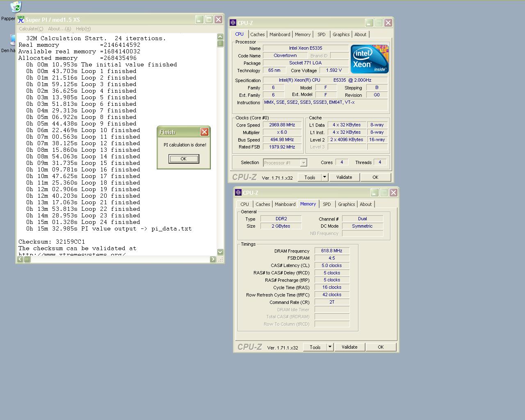Switch to Memory tab in top CPU-Z
Screen dimensions: 525x420
303,34
